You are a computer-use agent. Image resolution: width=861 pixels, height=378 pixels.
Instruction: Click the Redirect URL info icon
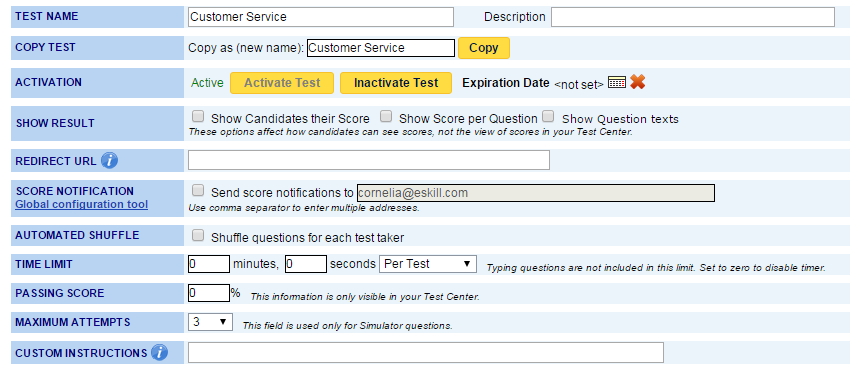coord(109,160)
